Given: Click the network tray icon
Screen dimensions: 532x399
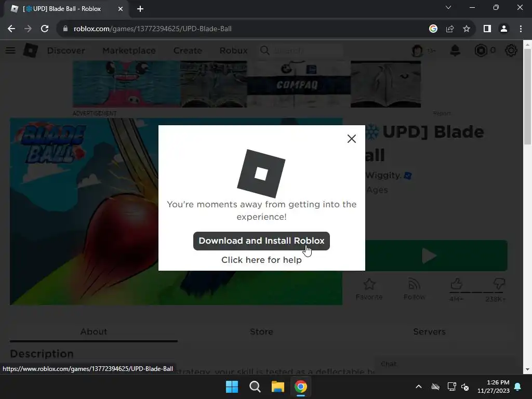Looking at the screenshot, I should coord(451,387).
